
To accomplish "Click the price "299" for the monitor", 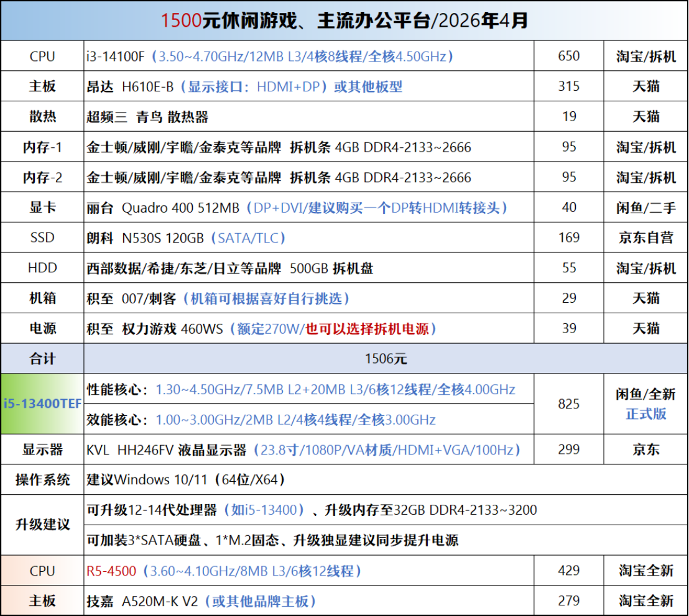I will 568,449.
